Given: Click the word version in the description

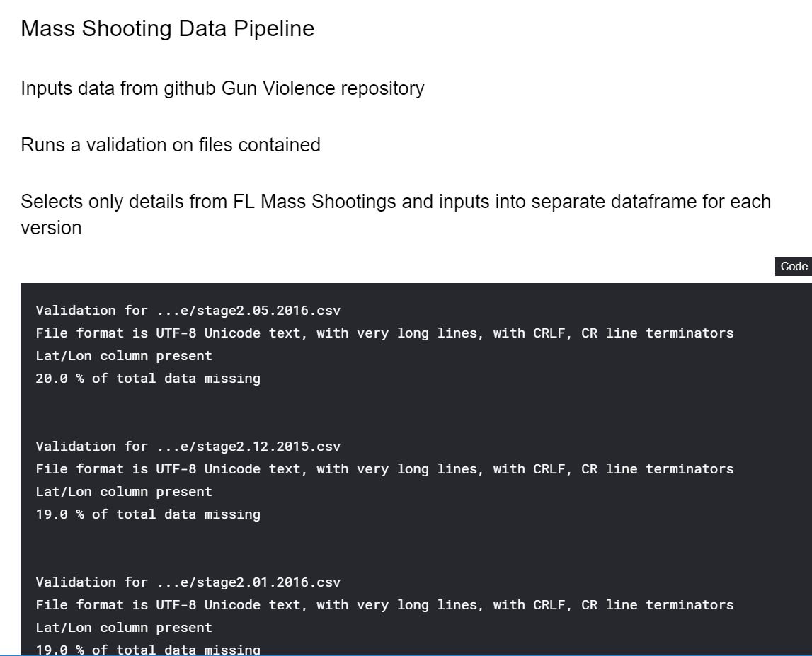Looking at the screenshot, I should [51, 228].
